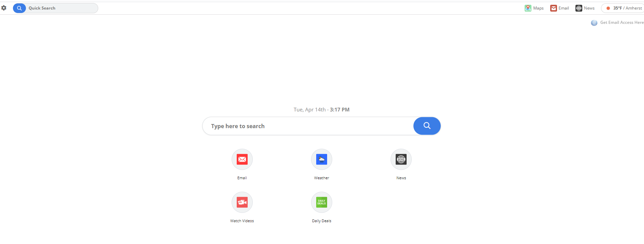Click the blue search button
Viewport: 644px width, 244px height.
pyautogui.click(x=427, y=126)
